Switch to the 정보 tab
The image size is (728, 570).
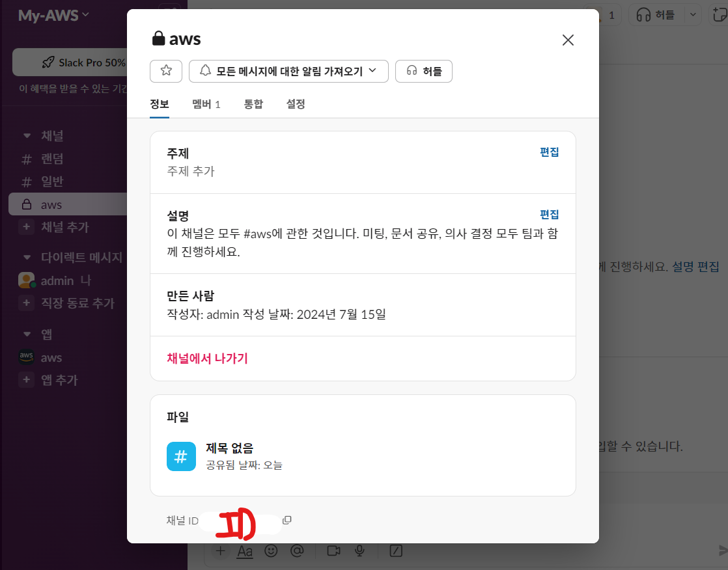click(160, 104)
